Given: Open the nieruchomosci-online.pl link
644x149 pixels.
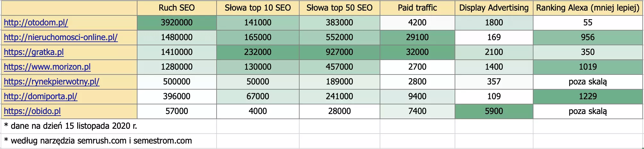Looking at the screenshot, I should [61, 38].
